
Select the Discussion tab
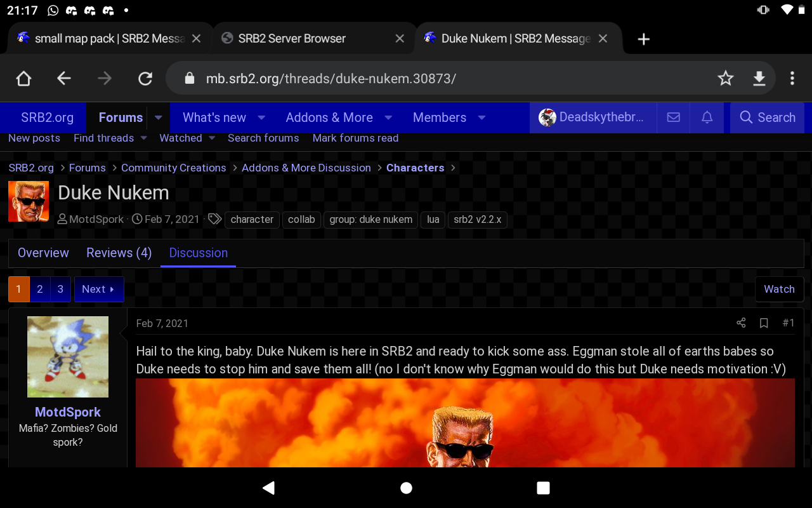[x=198, y=253]
